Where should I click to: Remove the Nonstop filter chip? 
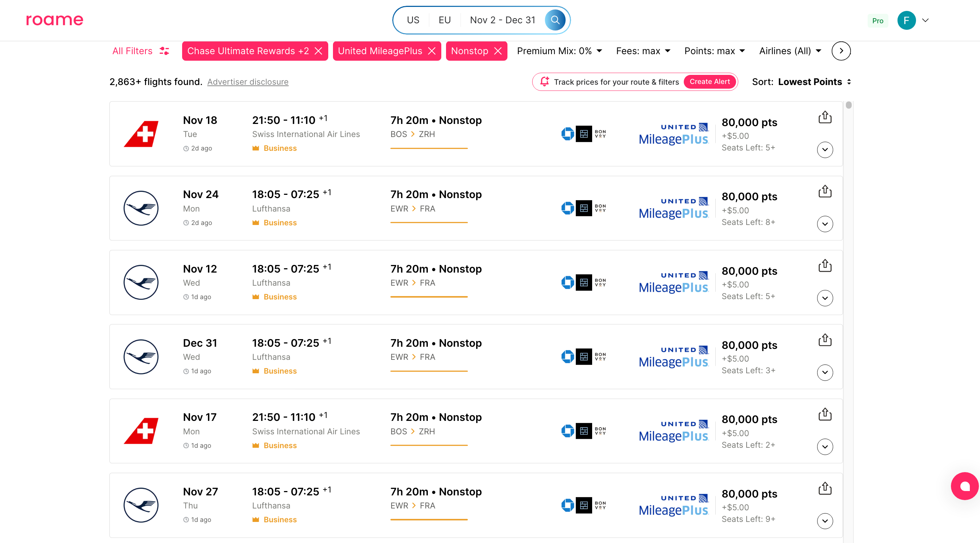[x=498, y=51]
